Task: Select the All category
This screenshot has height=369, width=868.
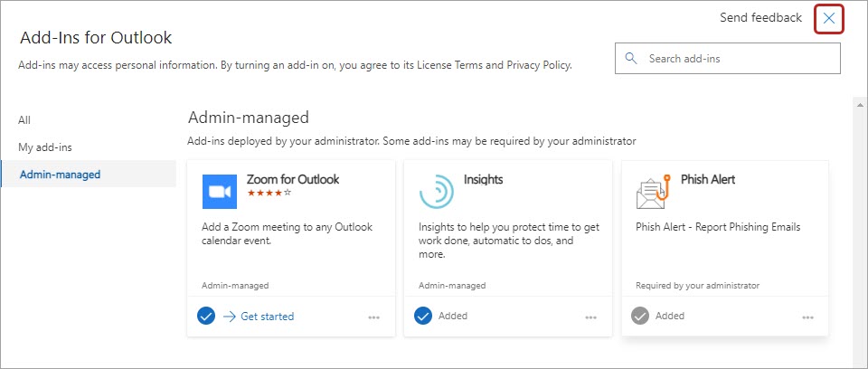Action: point(24,120)
